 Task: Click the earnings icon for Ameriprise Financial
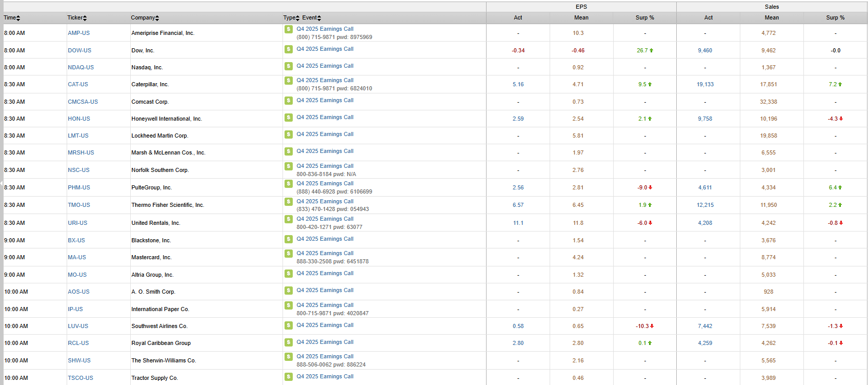(x=289, y=29)
